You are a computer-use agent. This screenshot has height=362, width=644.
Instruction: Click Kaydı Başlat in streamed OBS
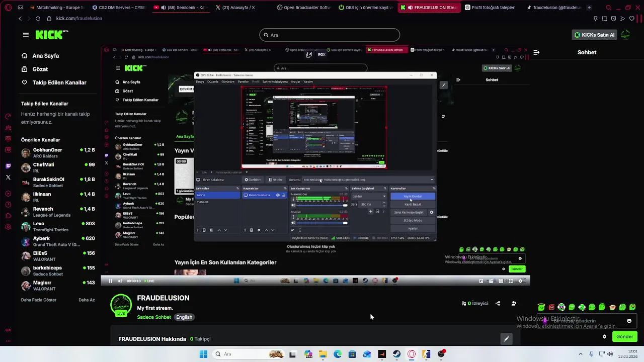click(x=413, y=205)
